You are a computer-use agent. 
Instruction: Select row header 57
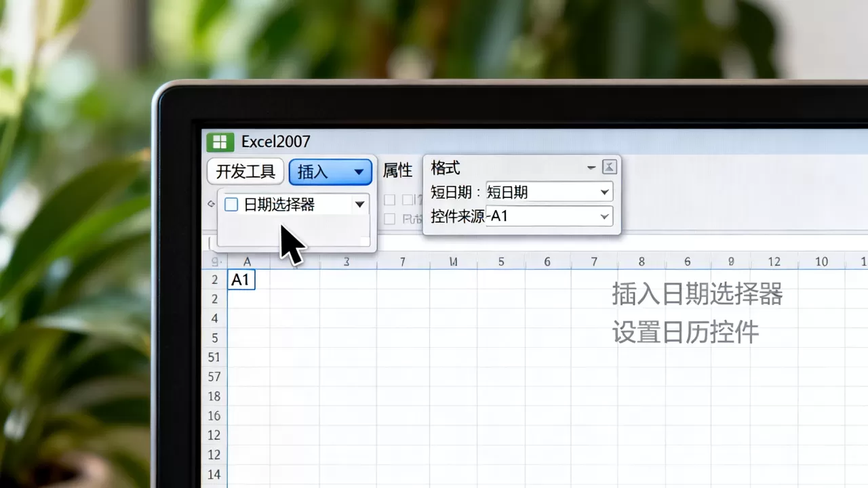click(x=214, y=377)
